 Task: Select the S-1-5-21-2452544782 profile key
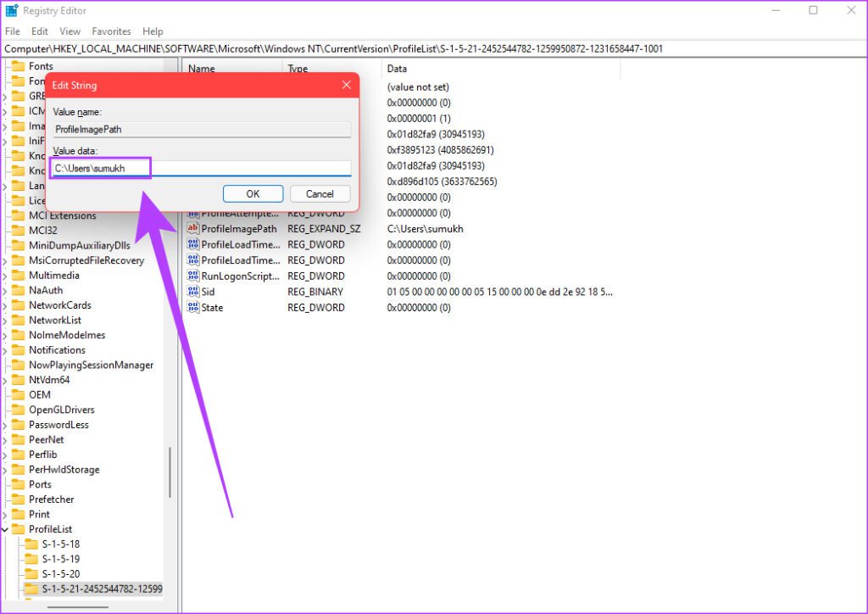click(102, 589)
